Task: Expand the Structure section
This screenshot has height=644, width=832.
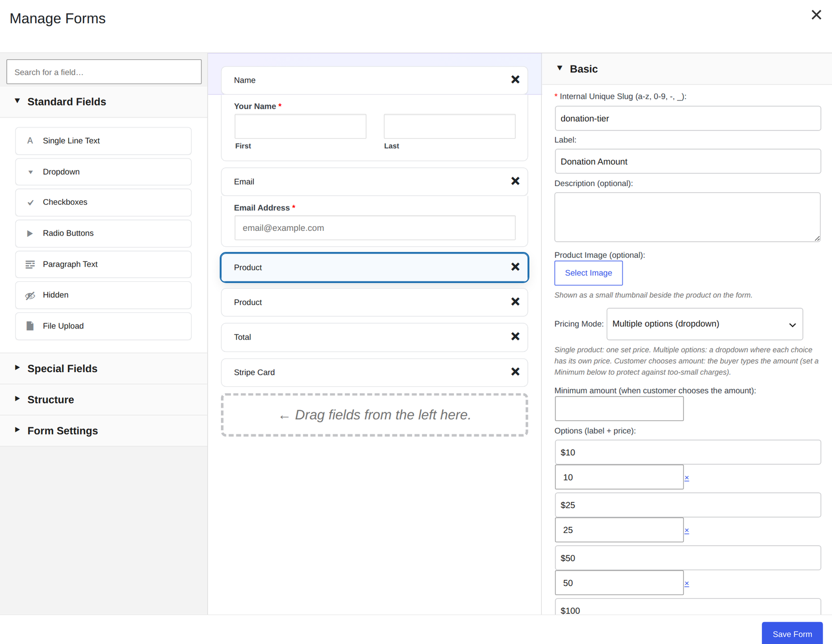Action: 103,400
